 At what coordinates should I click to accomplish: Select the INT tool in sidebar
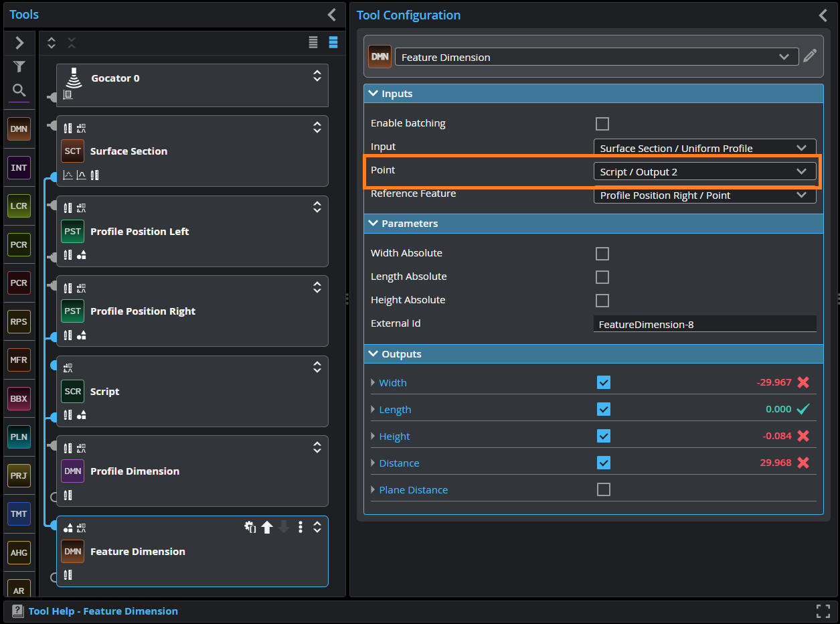tap(19, 167)
